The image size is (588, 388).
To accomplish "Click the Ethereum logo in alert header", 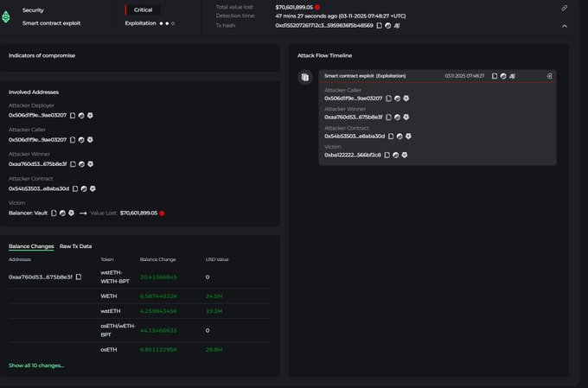I will point(6,16).
